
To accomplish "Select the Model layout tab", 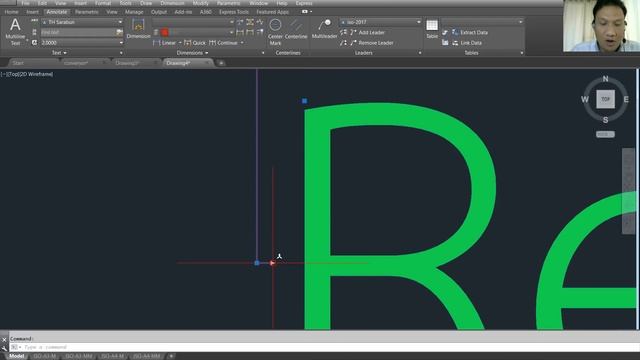I will point(16,356).
